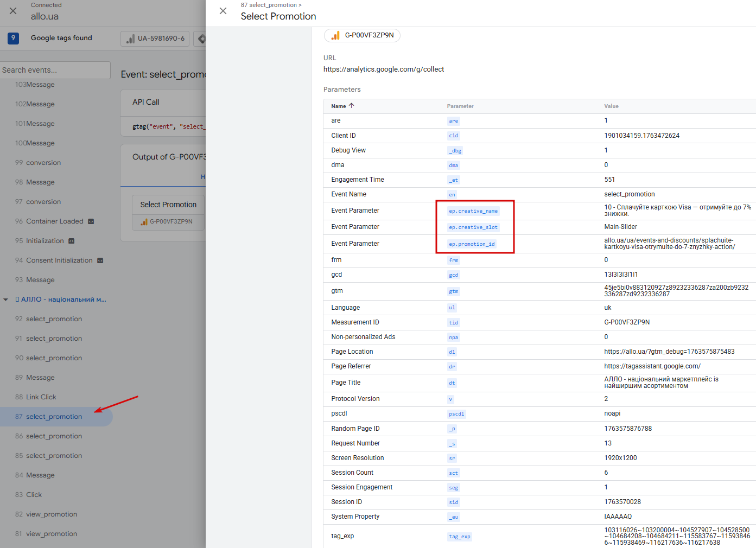Click the Page Location URL value
The width and height of the screenshot is (756, 548).
point(670,352)
